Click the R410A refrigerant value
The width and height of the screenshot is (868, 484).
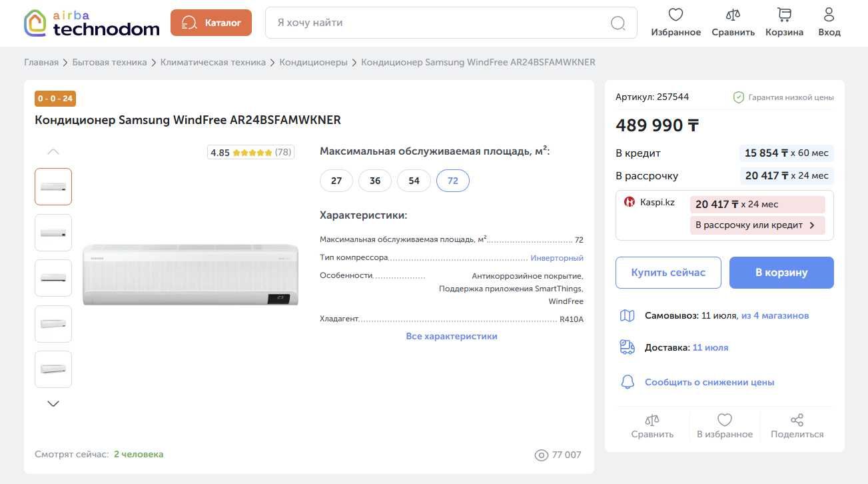pyautogui.click(x=572, y=319)
